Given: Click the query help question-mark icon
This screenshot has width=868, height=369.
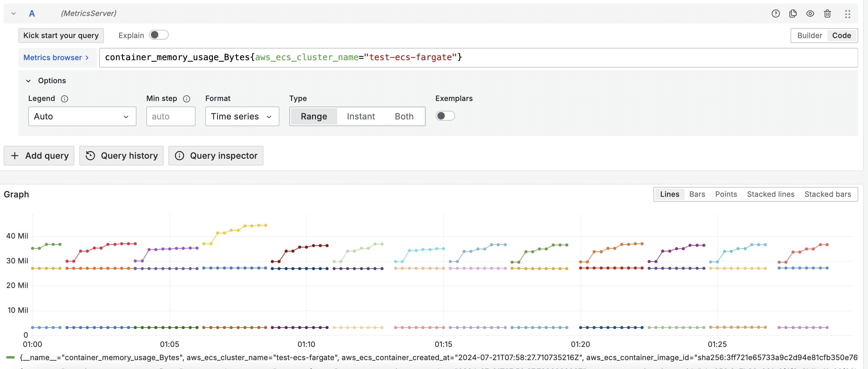Looking at the screenshot, I should click(775, 14).
